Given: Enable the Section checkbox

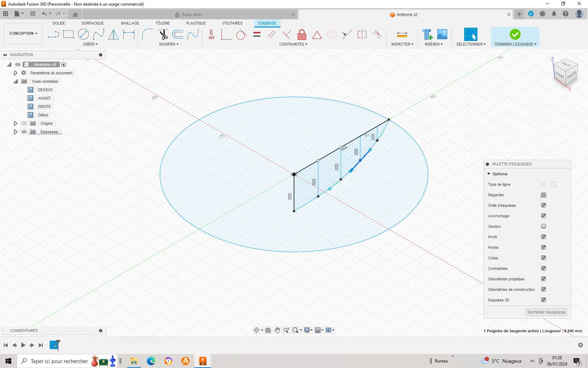Looking at the screenshot, I should point(544,226).
